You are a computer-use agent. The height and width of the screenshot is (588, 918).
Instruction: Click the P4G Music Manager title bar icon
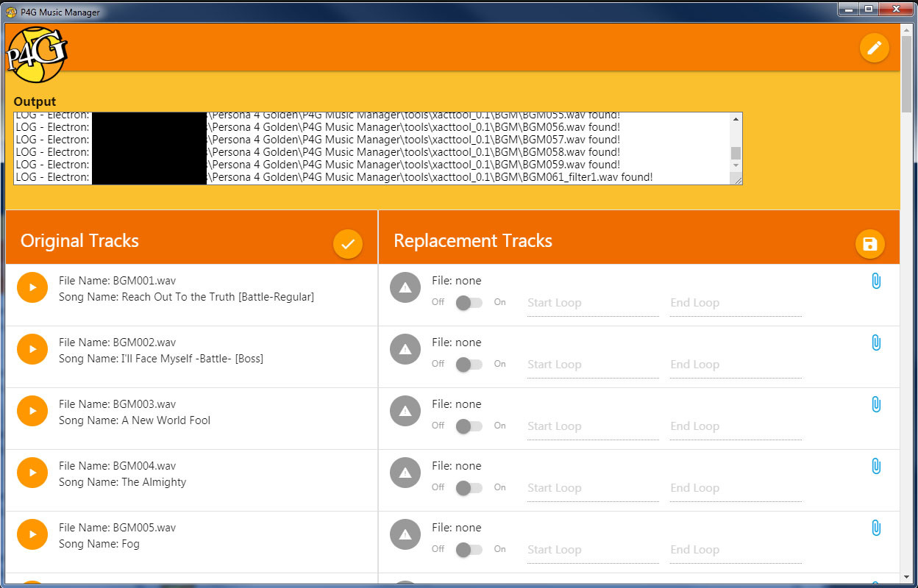(x=11, y=12)
